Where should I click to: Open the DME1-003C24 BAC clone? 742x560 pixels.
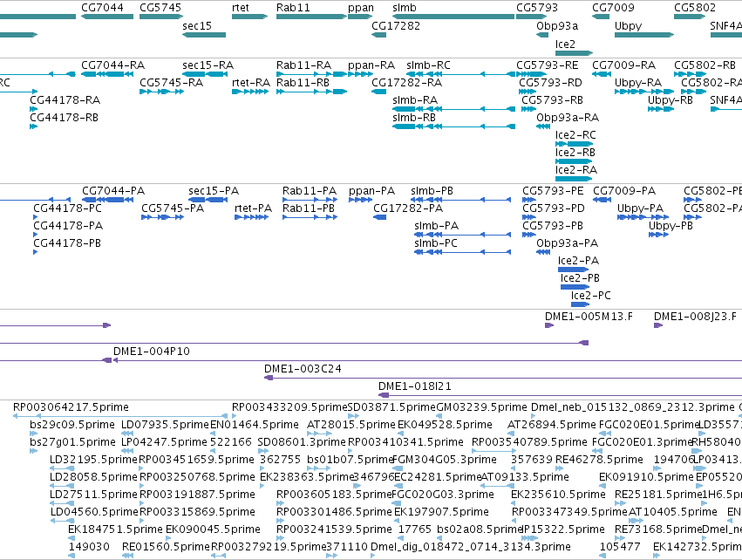pyautogui.click(x=503, y=378)
